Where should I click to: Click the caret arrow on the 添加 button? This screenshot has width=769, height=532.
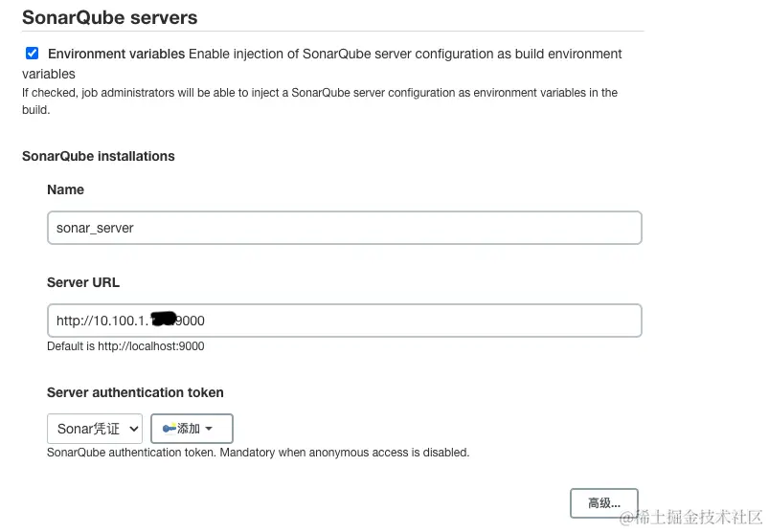click(x=209, y=429)
